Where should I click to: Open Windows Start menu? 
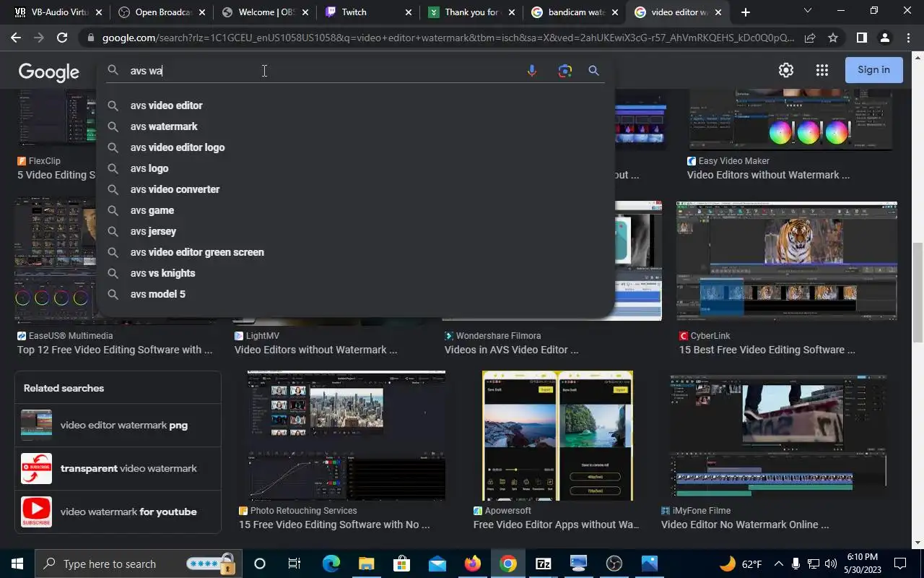click(17, 564)
